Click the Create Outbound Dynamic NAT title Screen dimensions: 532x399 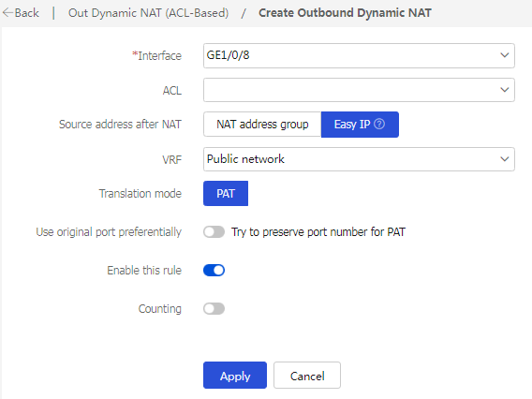click(345, 13)
